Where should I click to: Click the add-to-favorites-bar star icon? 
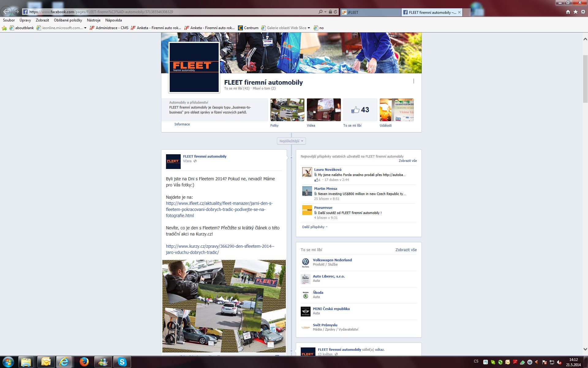(x=4, y=28)
